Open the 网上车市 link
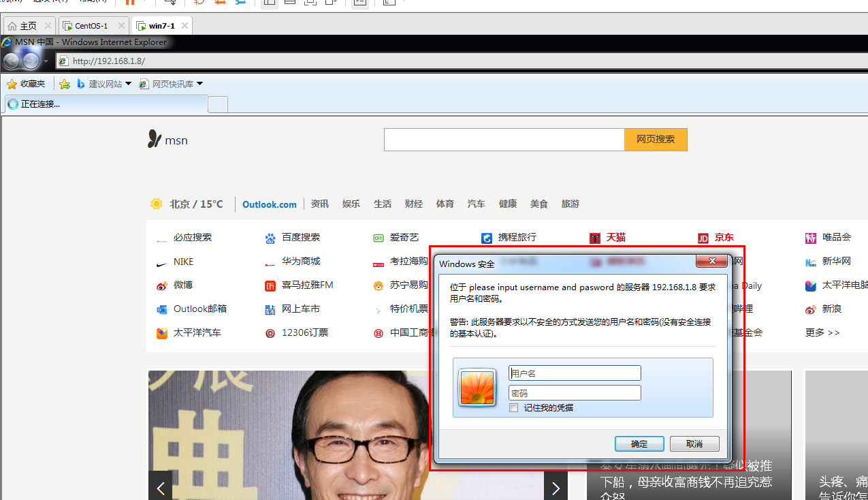This screenshot has height=500, width=868. click(x=301, y=309)
